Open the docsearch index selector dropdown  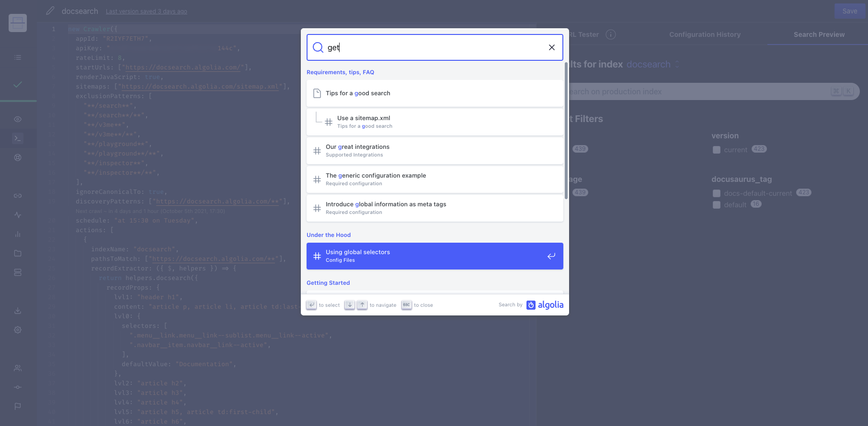pyautogui.click(x=652, y=64)
